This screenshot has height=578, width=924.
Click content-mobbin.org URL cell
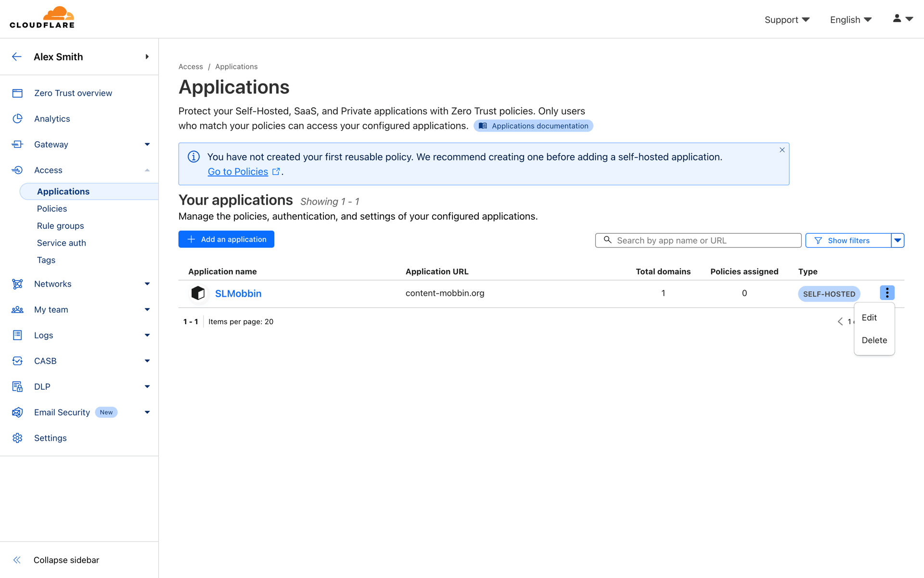[445, 293]
